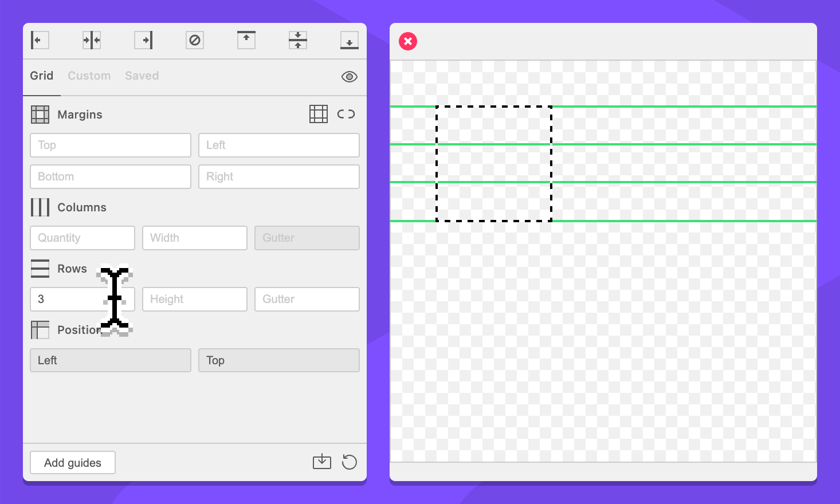Click the clear guides icon
The width and height of the screenshot is (840, 504).
pyautogui.click(x=195, y=40)
